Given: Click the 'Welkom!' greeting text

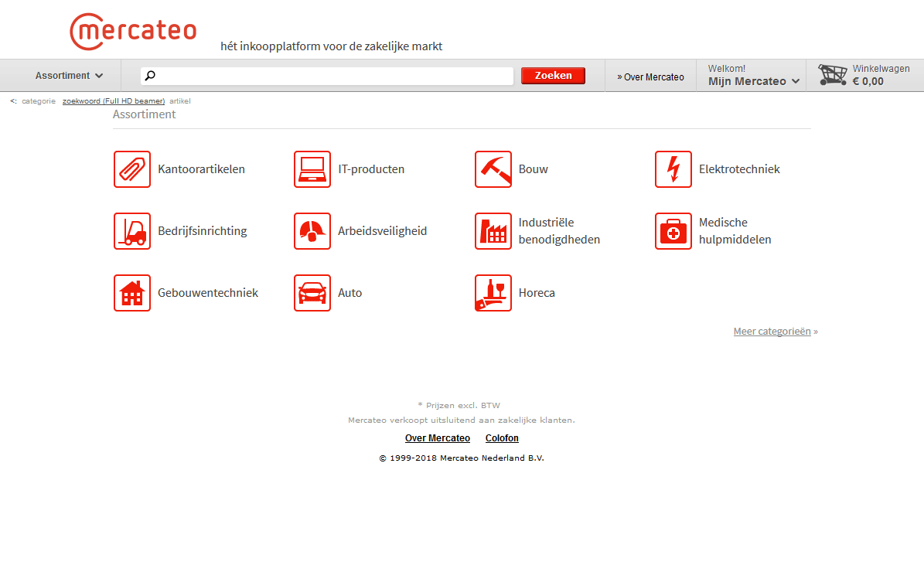Looking at the screenshot, I should 727,68.
